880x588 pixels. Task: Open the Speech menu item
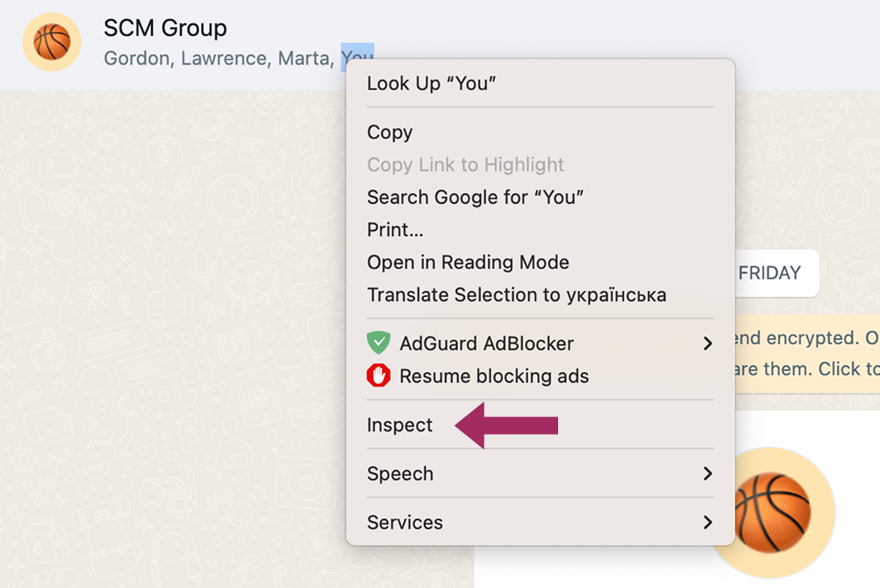tap(400, 474)
